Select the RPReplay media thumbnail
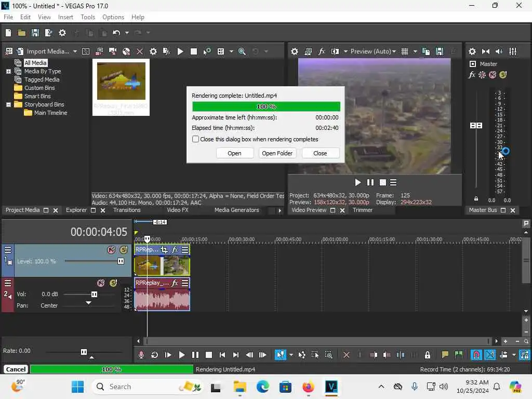532x399 pixels. [121, 87]
